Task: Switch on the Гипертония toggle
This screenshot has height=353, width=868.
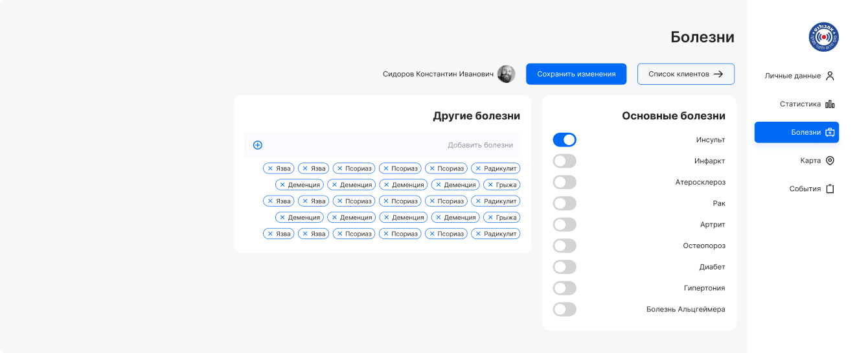Action: coord(564,288)
